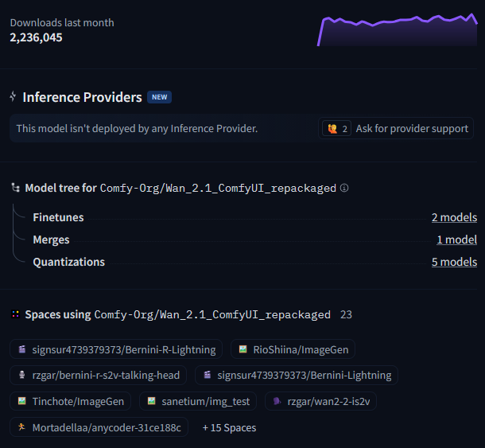Open sanetium/img_test space
Screen dimensions: 485x448
[198, 401]
